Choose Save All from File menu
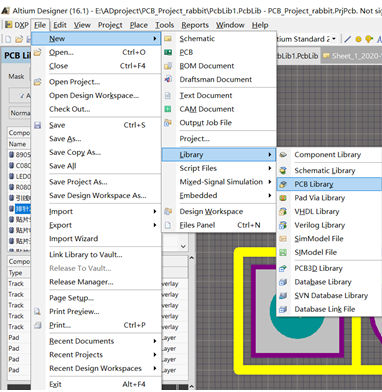 63,166
